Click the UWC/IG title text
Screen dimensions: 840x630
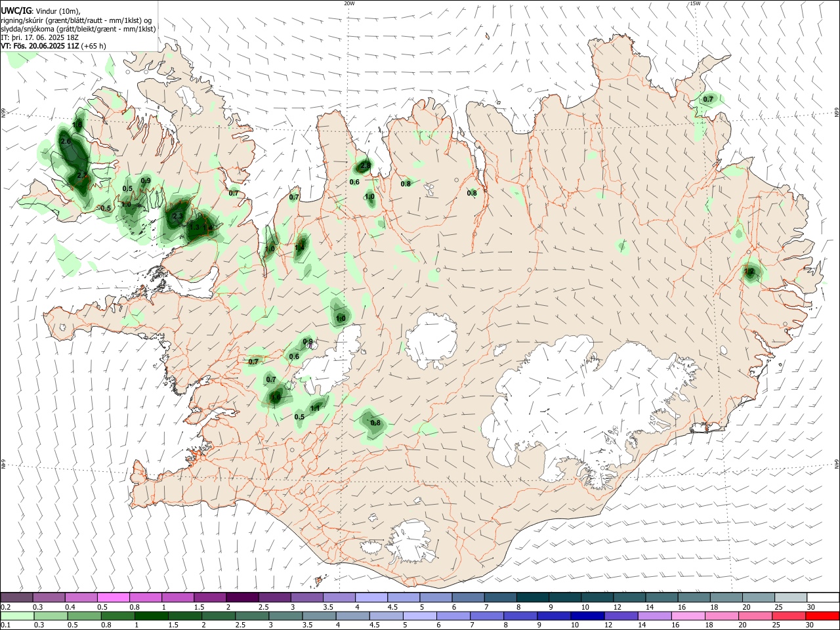16,10
